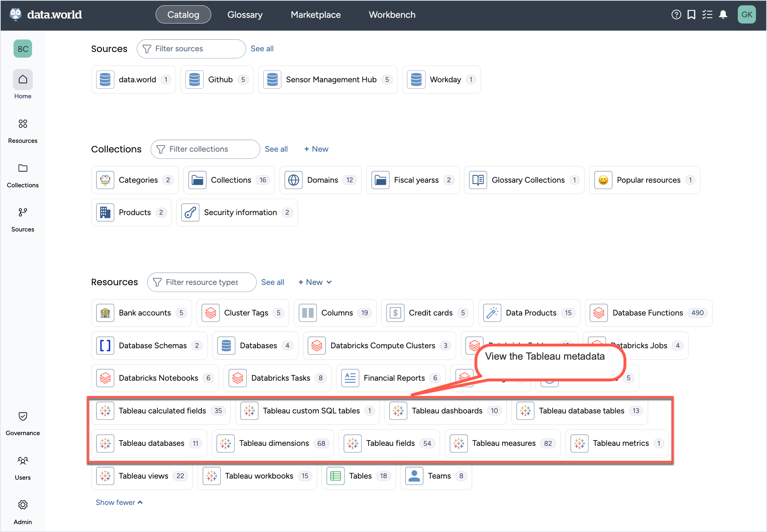767x532 pixels.
Task: Click See all next to Sources
Action: point(262,48)
